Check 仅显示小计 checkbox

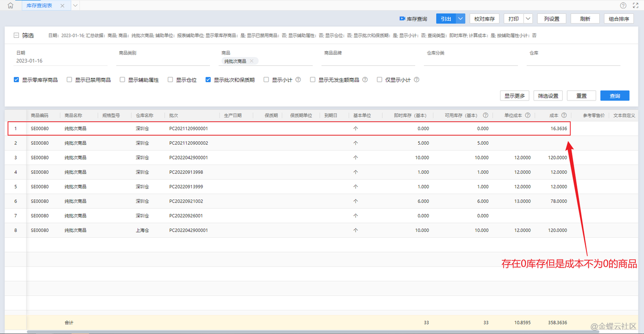379,80
